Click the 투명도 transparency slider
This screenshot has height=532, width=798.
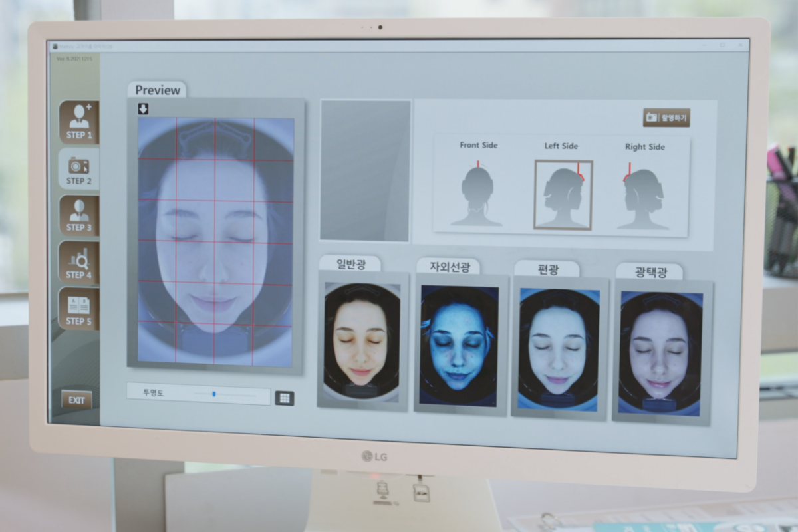click(214, 394)
